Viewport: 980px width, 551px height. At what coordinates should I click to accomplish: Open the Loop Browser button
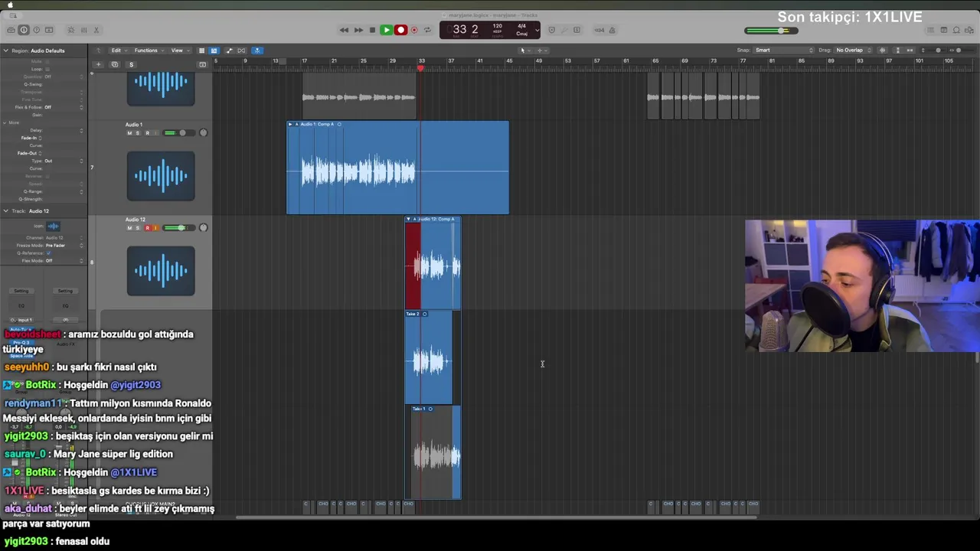[957, 30]
